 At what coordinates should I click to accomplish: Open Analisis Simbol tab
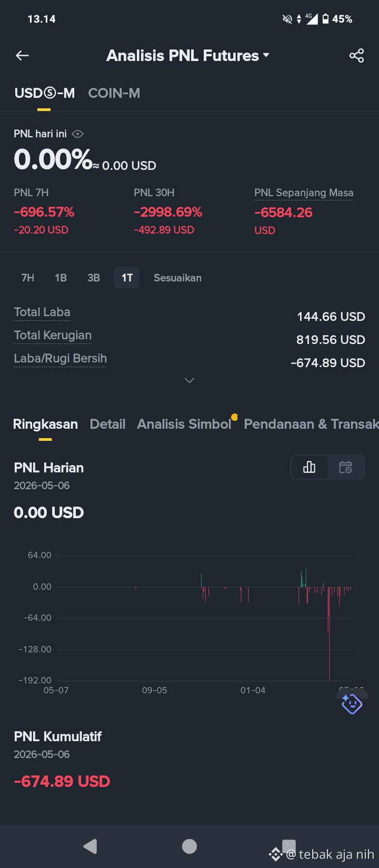(184, 424)
